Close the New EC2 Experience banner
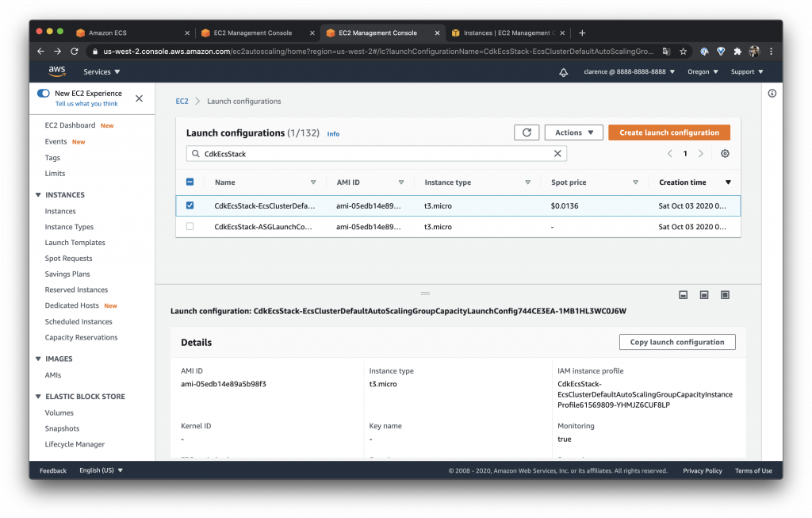812x518 pixels. [140, 98]
